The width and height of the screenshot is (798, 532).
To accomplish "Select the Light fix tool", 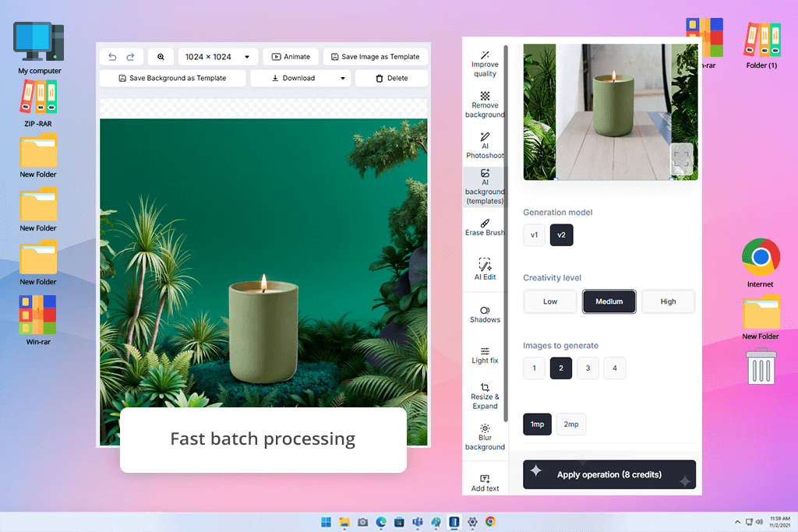I will click(x=485, y=355).
